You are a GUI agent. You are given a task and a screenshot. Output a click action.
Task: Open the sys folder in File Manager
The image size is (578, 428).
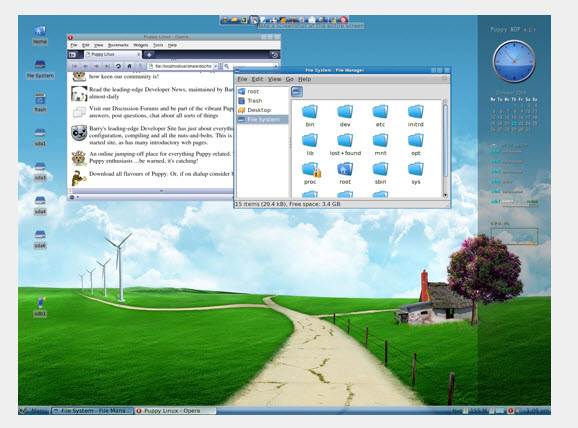pyautogui.click(x=416, y=173)
